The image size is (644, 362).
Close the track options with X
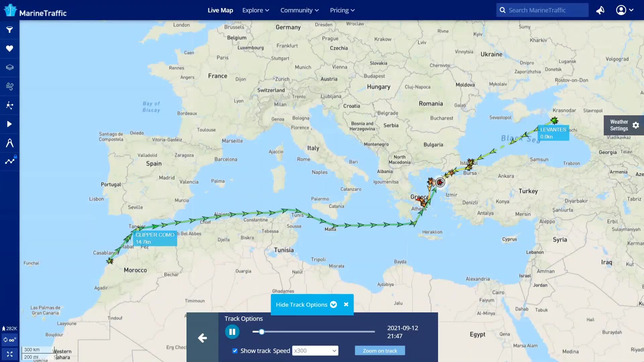point(346,304)
